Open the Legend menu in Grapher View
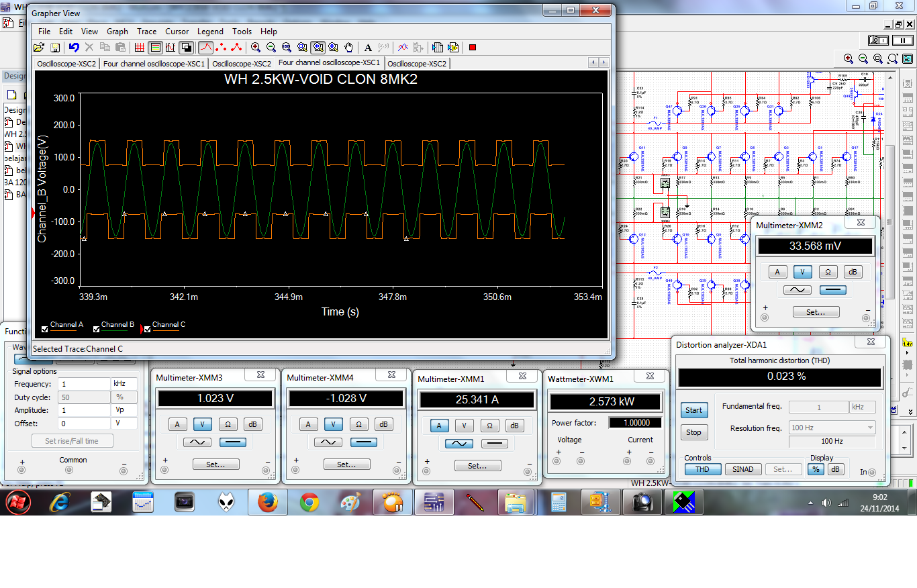Image resolution: width=917 pixels, height=588 pixels. pos(210,32)
